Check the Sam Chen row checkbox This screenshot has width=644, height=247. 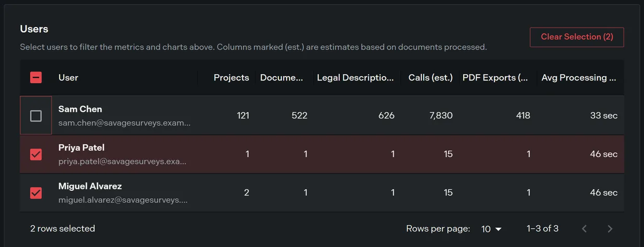(36, 115)
